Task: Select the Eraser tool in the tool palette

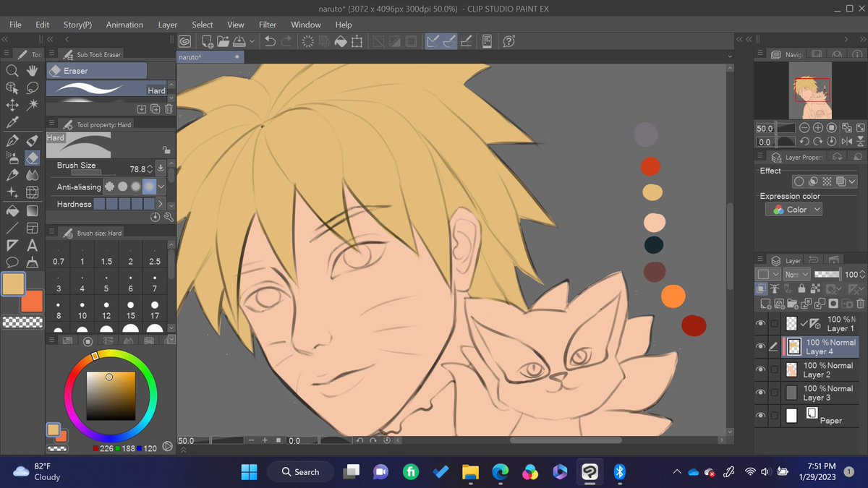Action: click(33, 158)
